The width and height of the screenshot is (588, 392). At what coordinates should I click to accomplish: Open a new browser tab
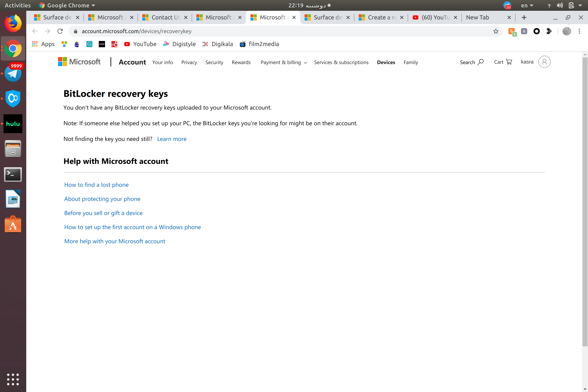pos(524,17)
